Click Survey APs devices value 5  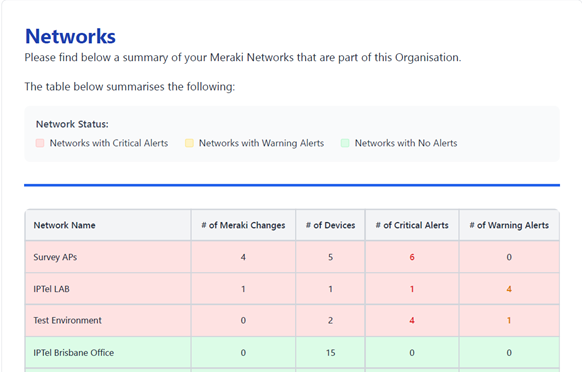click(330, 257)
